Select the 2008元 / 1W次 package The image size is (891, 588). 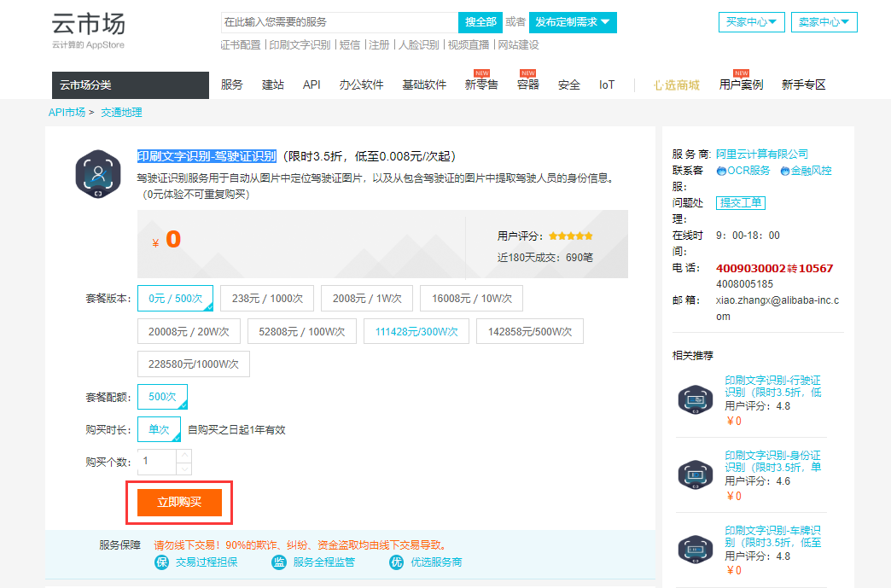coord(367,298)
